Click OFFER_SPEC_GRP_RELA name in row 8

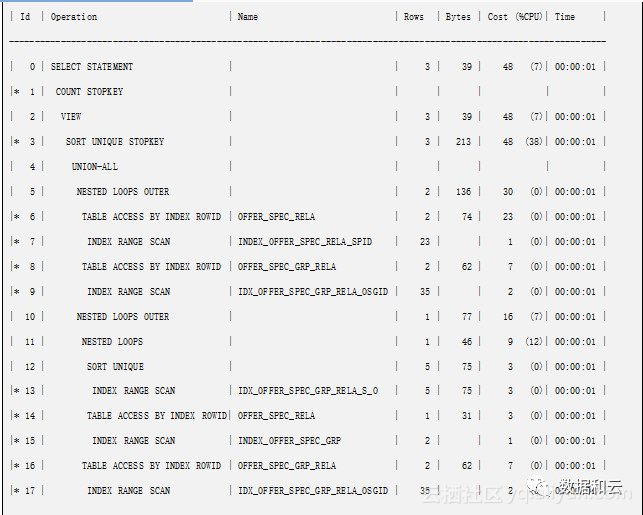click(x=287, y=267)
